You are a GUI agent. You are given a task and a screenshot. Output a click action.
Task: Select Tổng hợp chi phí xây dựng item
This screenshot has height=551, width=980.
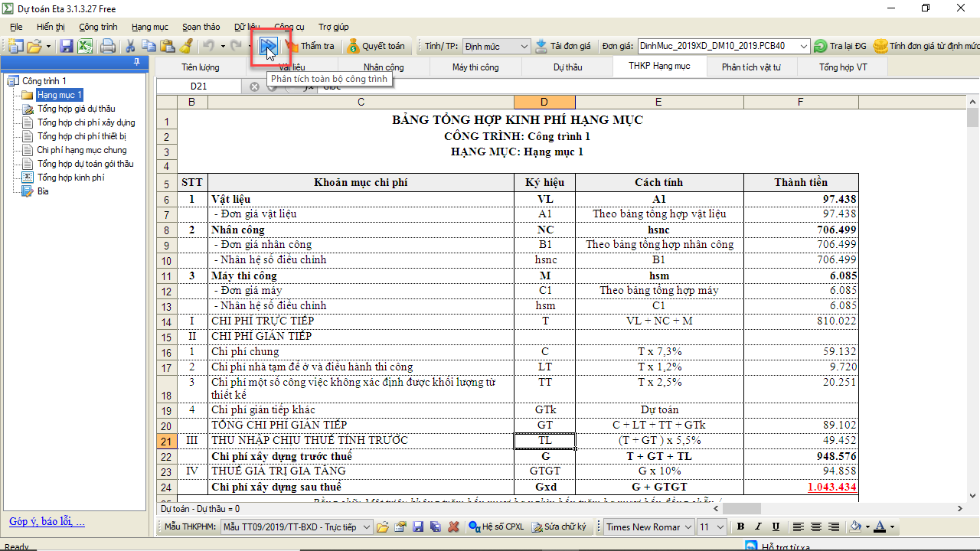86,122
